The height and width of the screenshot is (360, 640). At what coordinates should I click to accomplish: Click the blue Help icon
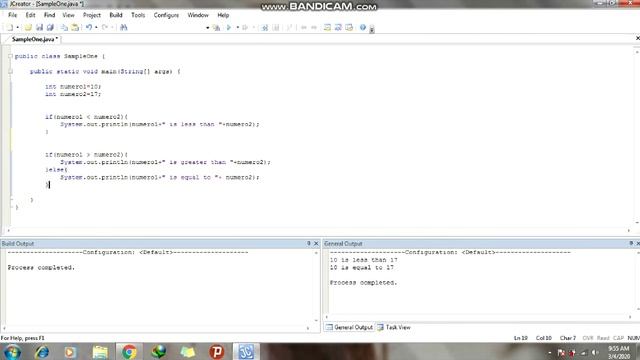(363, 27)
